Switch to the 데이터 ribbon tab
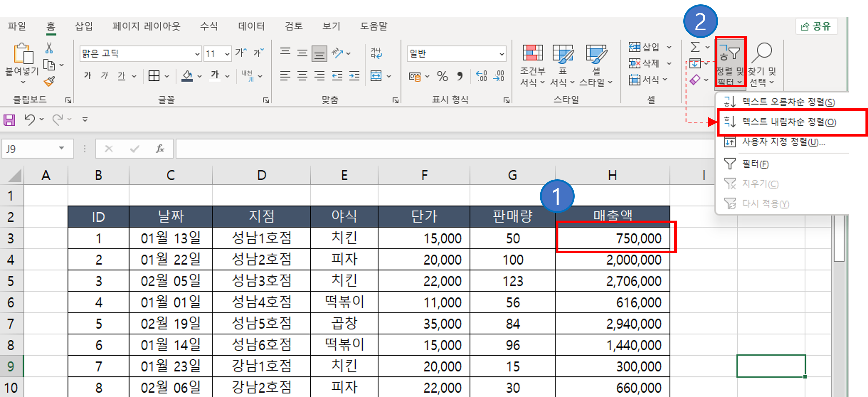The width and height of the screenshot is (868, 397). pyautogui.click(x=251, y=26)
